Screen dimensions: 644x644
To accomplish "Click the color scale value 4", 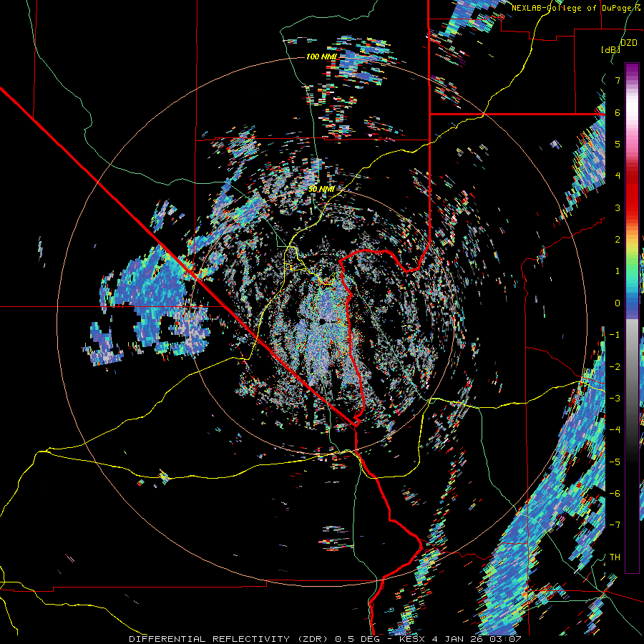I will (x=618, y=176).
